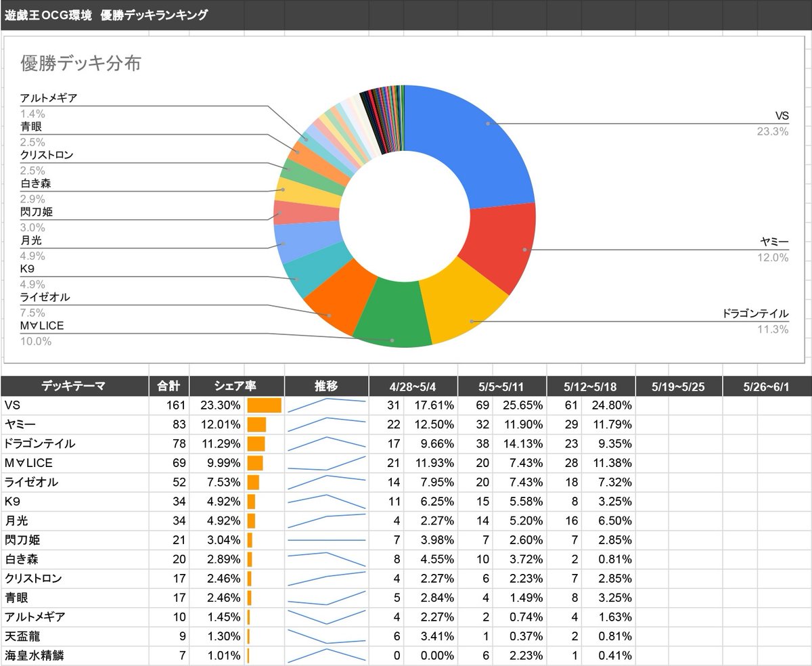Viewport: 812px width, 666px height.
Task: Select the 5/26~6/1 column header
Action: [x=767, y=386]
